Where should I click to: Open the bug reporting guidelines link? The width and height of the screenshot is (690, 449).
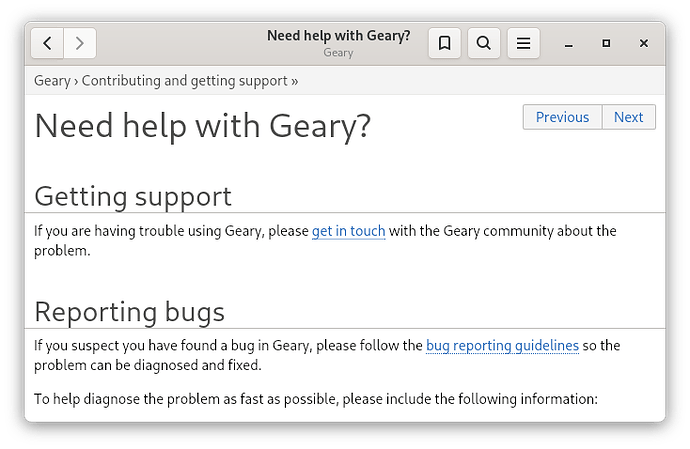[x=503, y=346]
